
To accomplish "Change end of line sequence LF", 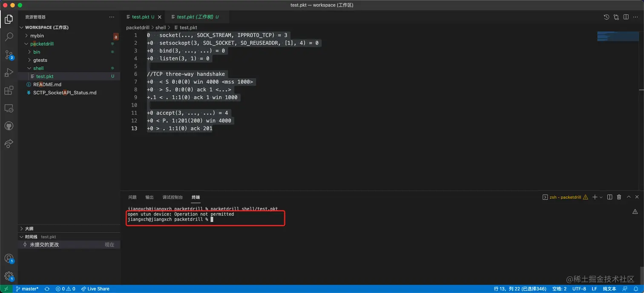I will (x=594, y=289).
